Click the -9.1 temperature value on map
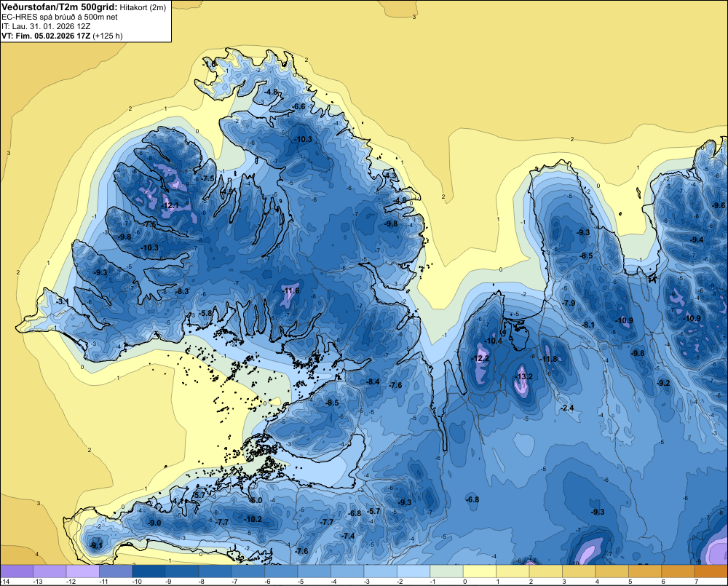 96,546
